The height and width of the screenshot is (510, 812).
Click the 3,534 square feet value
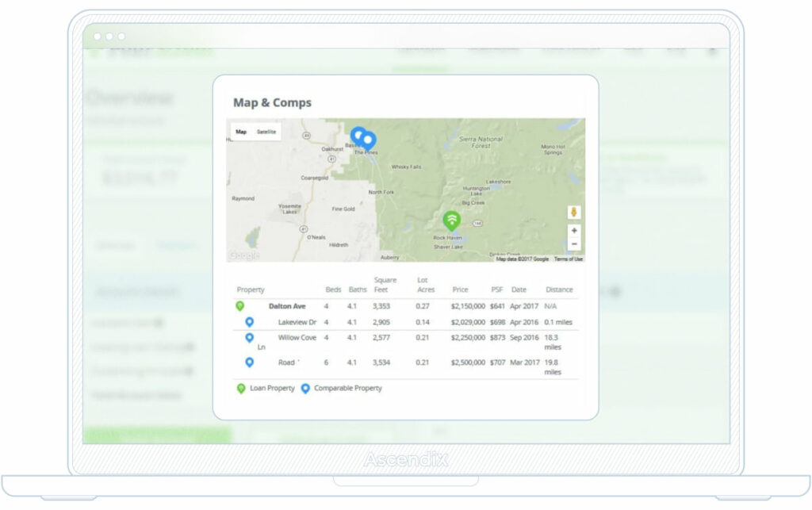[x=381, y=362]
